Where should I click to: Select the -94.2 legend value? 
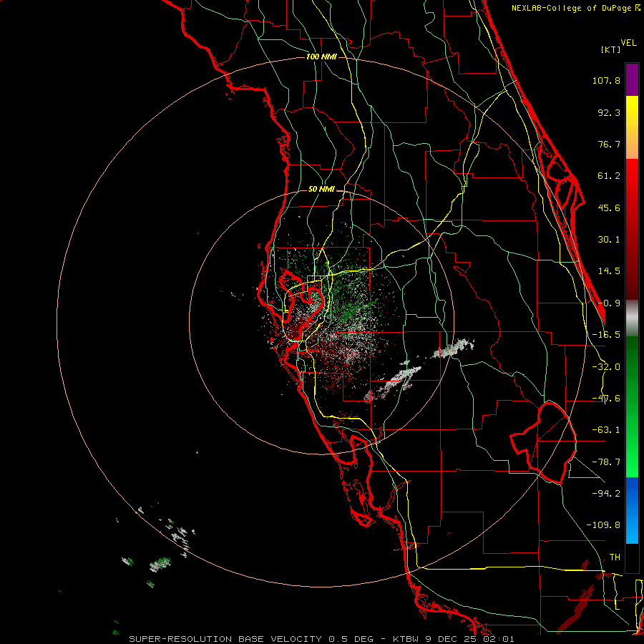pyautogui.click(x=606, y=493)
